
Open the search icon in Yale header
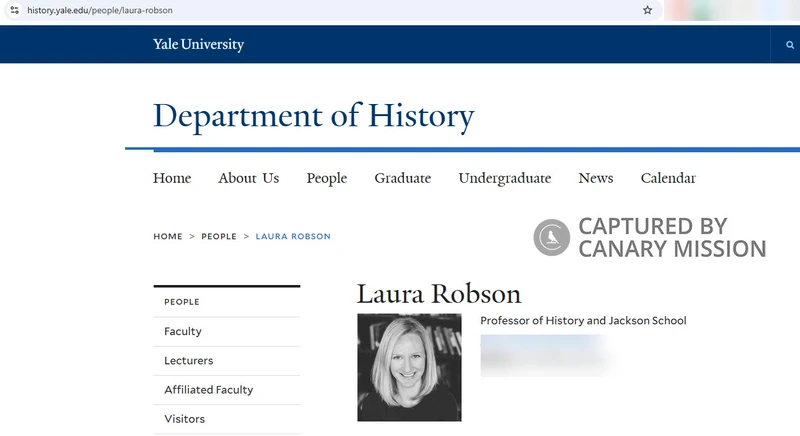click(789, 45)
